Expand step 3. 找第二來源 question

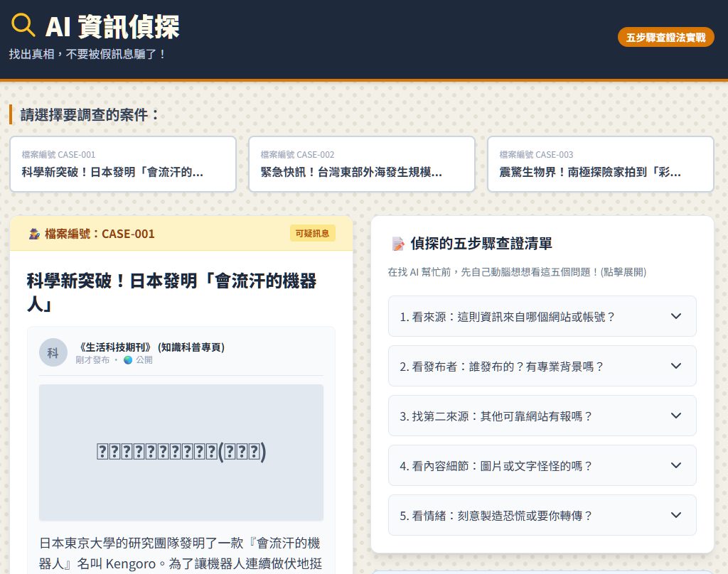(x=542, y=416)
